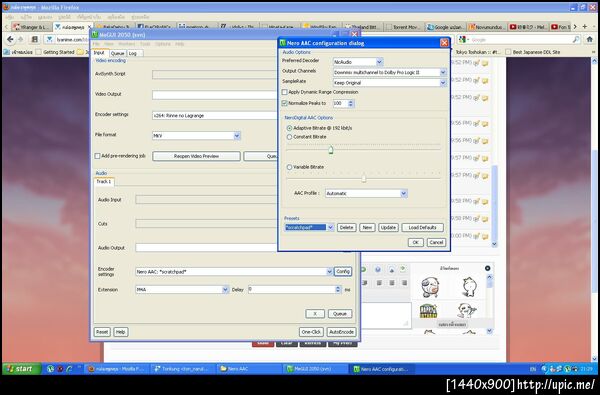
Task: Open Tokyo Toshokan bookmark
Action: click(x=477, y=52)
